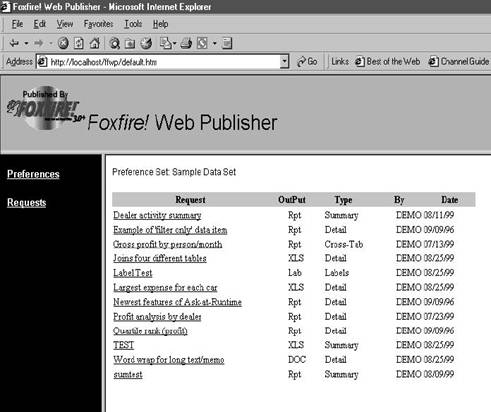This screenshot has width=491, height=412.
Task: Click the Request column header
Action: click(190, 200)
